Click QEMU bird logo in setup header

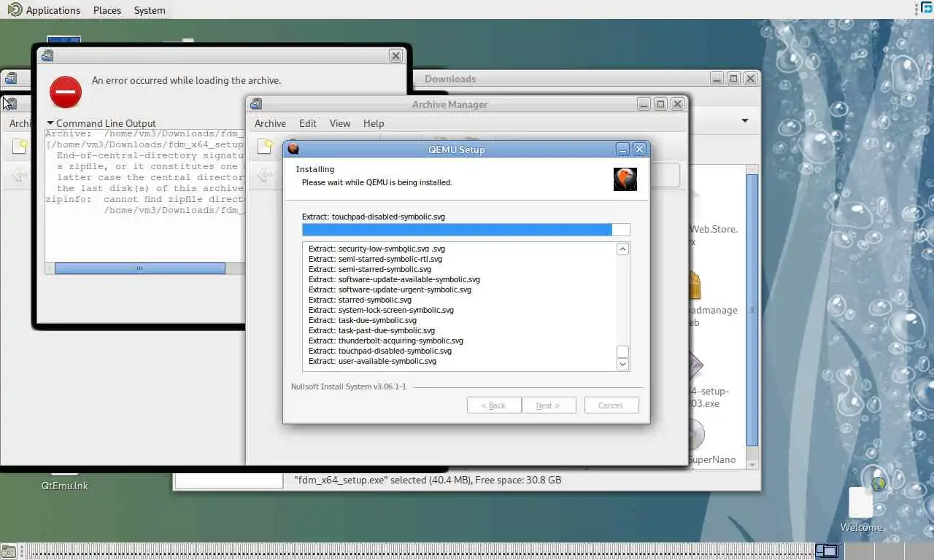(x=625, y=179)
